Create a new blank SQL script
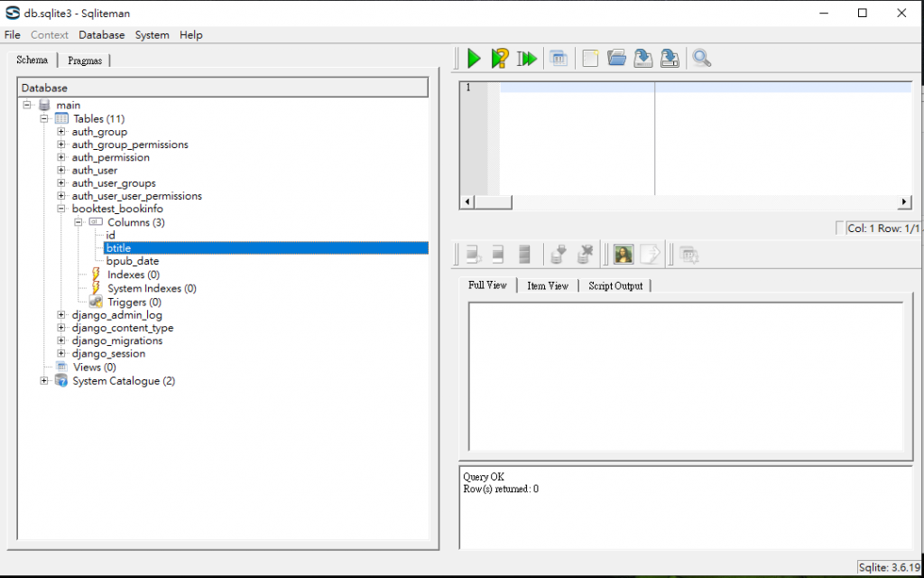Image resolution: width=924 pixels, height=578 pixels. (590, 59)
